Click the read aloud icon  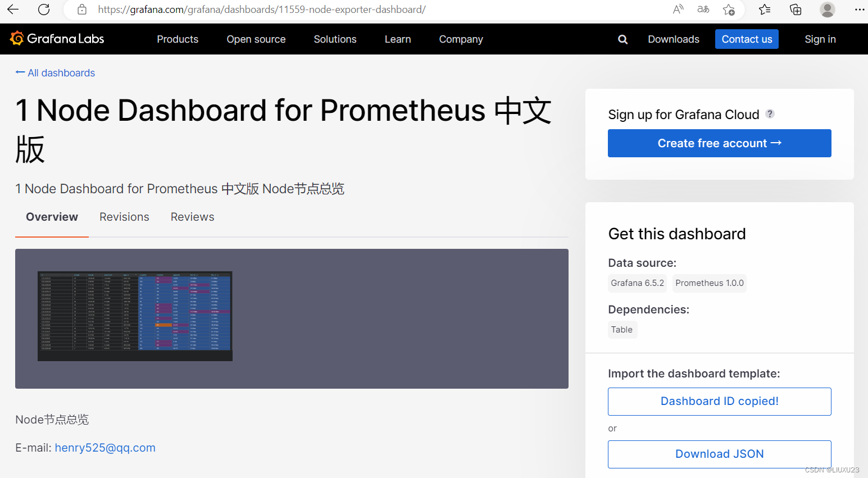[x=678, y=10]
